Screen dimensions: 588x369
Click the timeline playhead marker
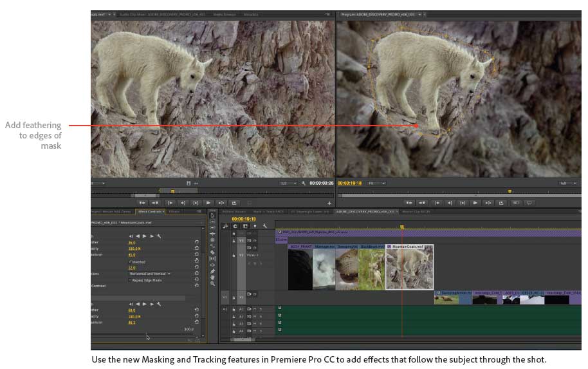[402, 227]
